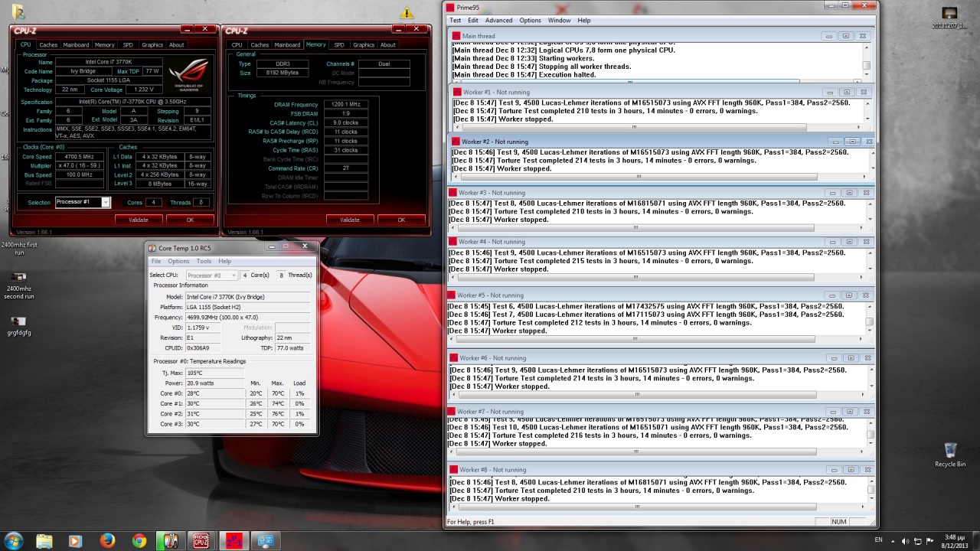
Task: Click the Prime95 taskbar icon
Action: [x=234, y=541]
